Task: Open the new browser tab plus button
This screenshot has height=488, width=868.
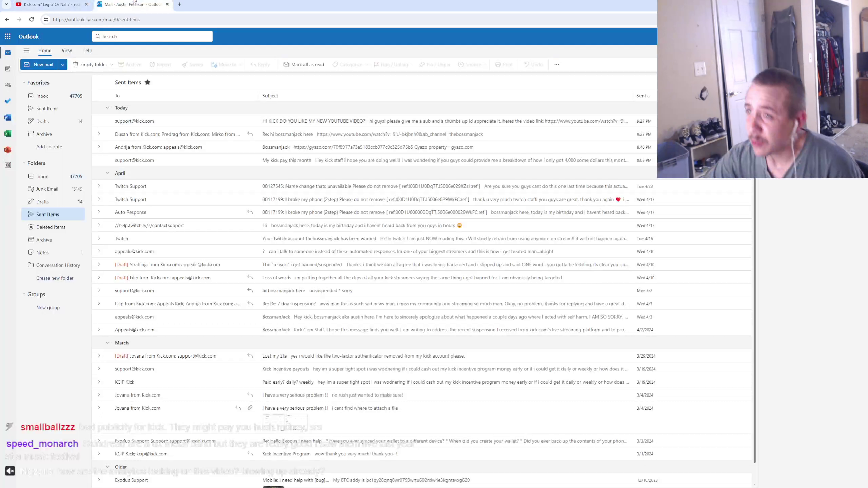Action: pos(179,4)
